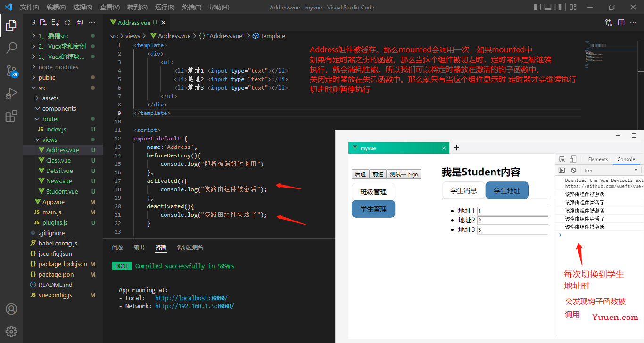Open the Extensions view
644x343 pixels.
pos(11,116)
